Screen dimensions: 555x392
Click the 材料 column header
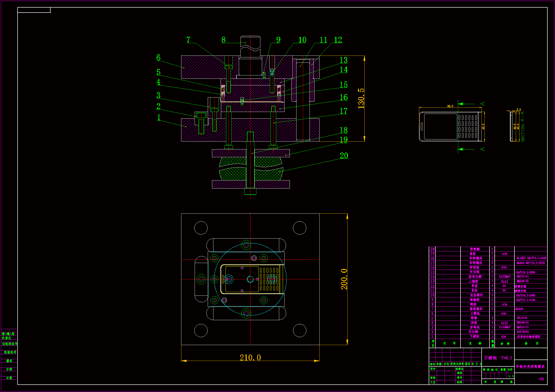click(x=505, y=344)
